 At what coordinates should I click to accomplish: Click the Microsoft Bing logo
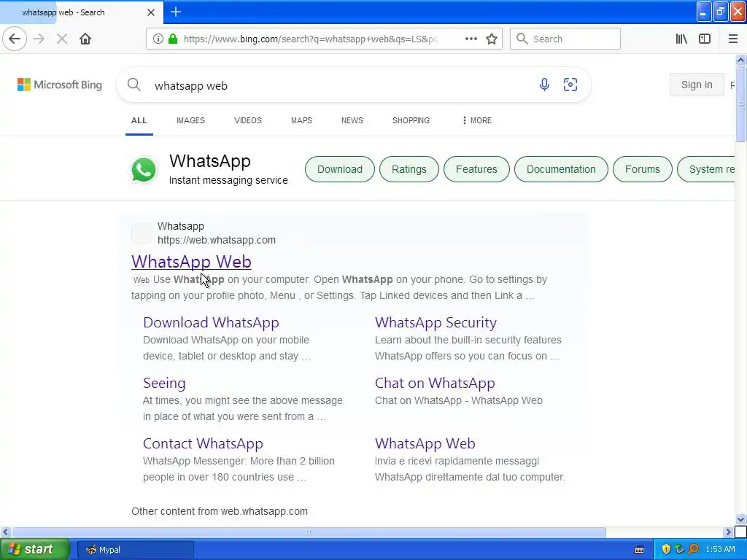coord(60,85)
